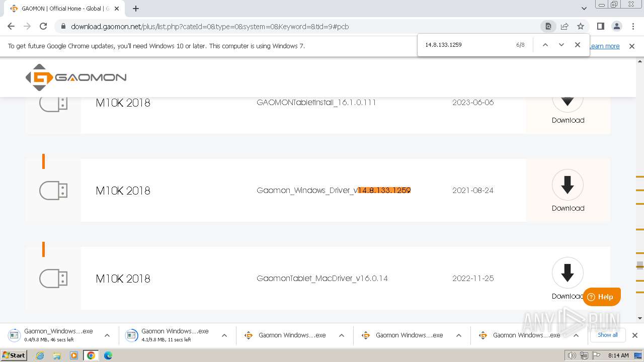The height and width of the screenshot is (362, 644).
Task: Select the highlighted 14.8.133.1259 driver text
Action: pos(384,191)
